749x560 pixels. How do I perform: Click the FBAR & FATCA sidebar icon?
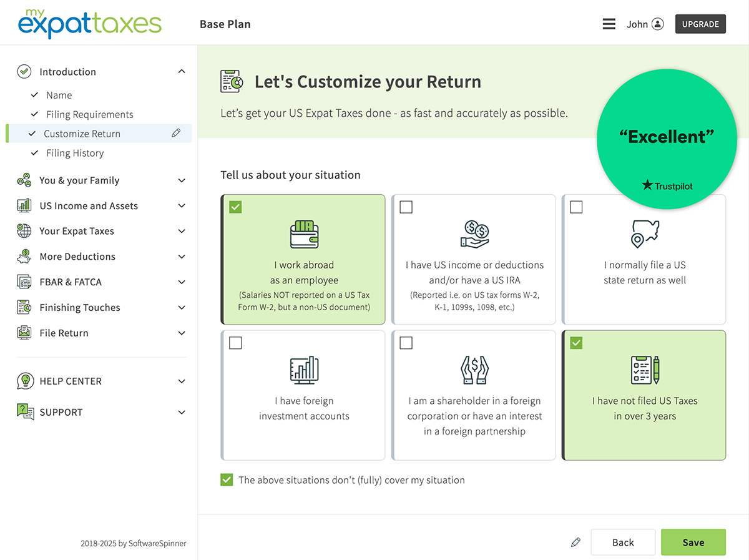pyautogui.click(x=24, y=282)
